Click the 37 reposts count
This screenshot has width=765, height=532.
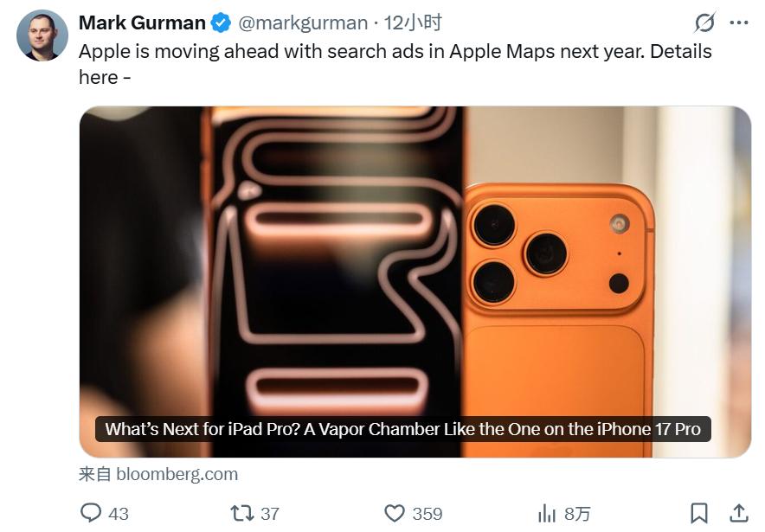point(270,514)
